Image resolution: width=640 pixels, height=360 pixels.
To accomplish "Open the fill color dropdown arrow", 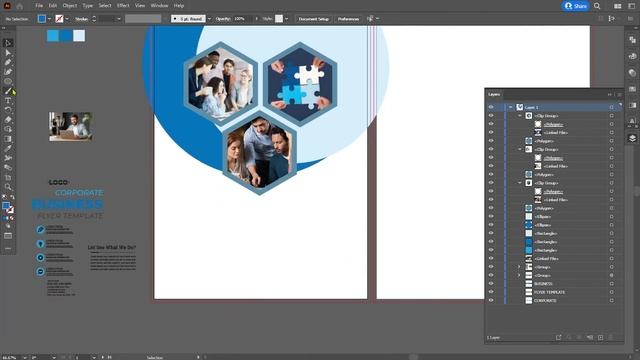I will (x=49, y=19).
